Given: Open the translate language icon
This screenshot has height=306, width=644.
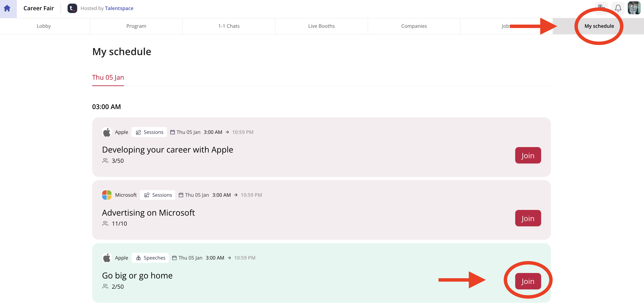Looking at the screenshot, I should 601,8.
